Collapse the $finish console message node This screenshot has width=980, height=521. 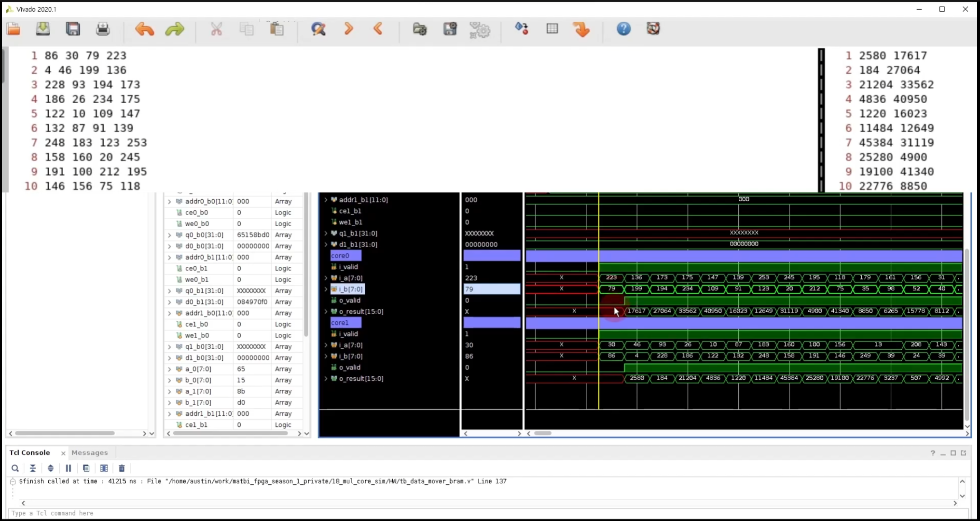click(13, 481)
